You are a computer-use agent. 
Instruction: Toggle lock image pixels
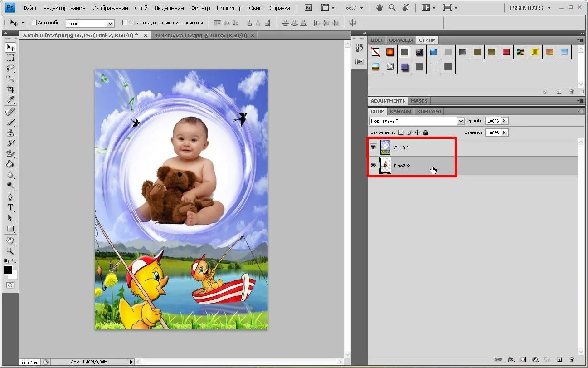pyautogui.click(x=409, y=132)
